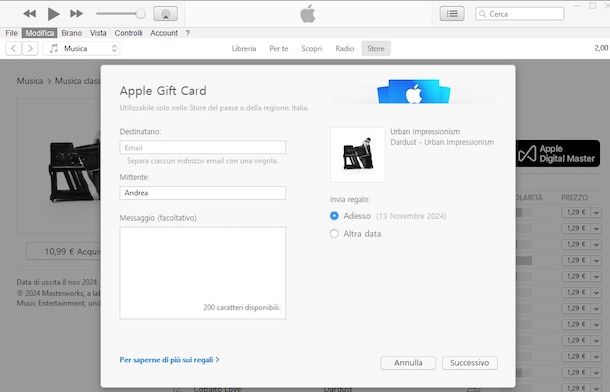Click the 2,00 account balance text
The height and width of the screenshot is (392, 610).
coord(601,48)
